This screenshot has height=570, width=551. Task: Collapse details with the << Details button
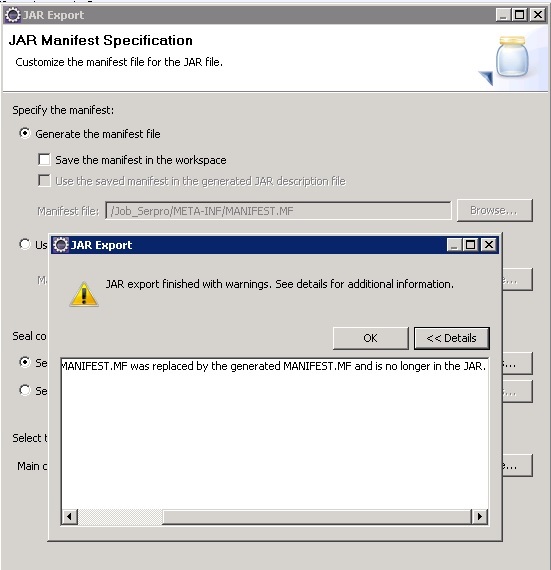(452, 338)
